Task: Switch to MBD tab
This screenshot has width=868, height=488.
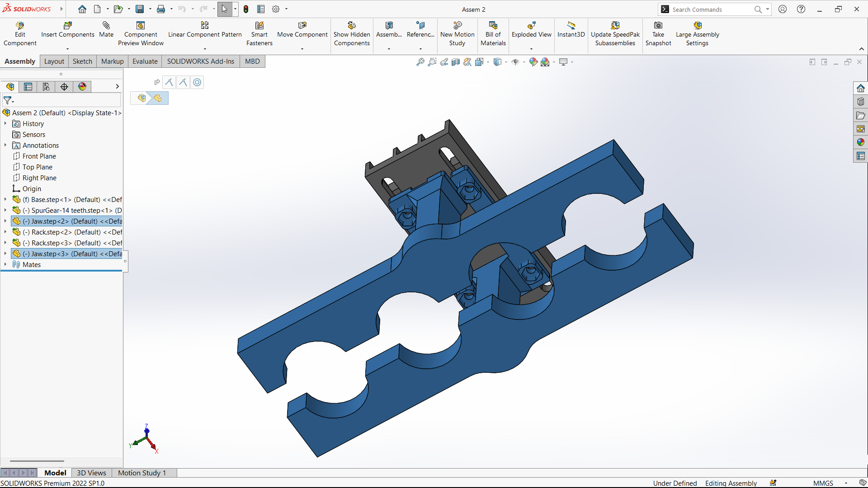Action: [252, 61]
